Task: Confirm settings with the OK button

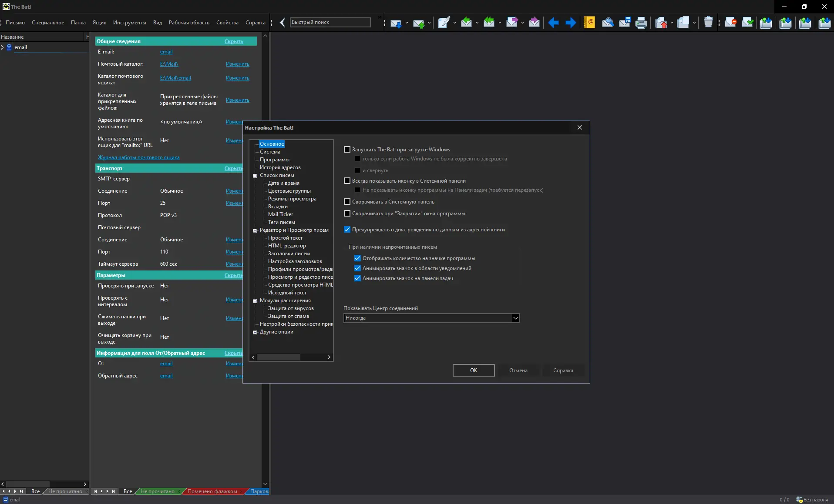Action: tap(474, 370)
